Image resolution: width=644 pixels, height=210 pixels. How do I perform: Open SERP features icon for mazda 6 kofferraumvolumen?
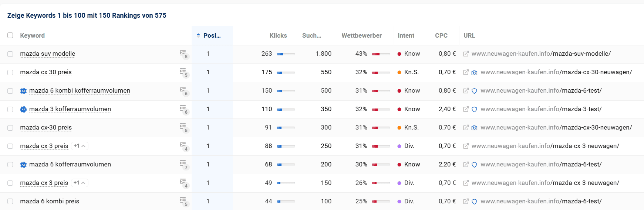[x=184, y=165]
